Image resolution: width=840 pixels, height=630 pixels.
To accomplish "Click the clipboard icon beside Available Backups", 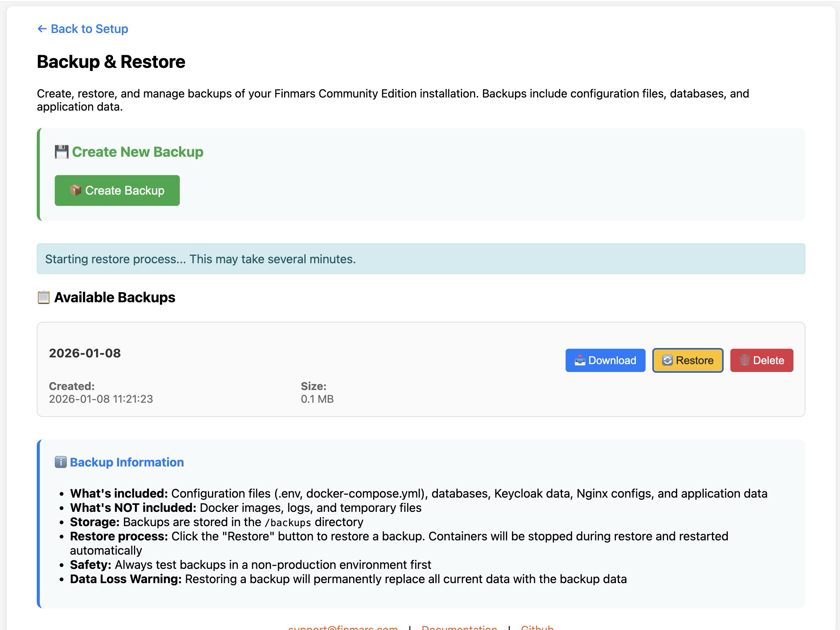I will (x=44, y=297).
